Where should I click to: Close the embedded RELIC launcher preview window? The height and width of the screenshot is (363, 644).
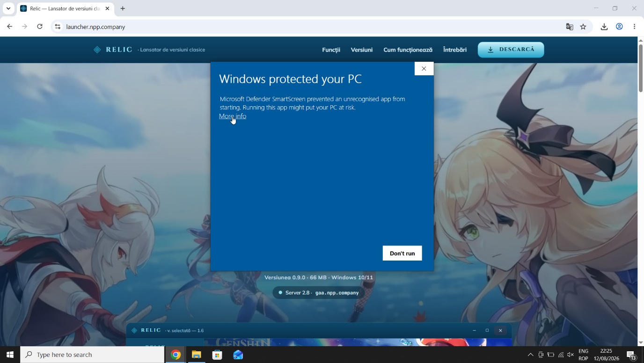[500, 330]
